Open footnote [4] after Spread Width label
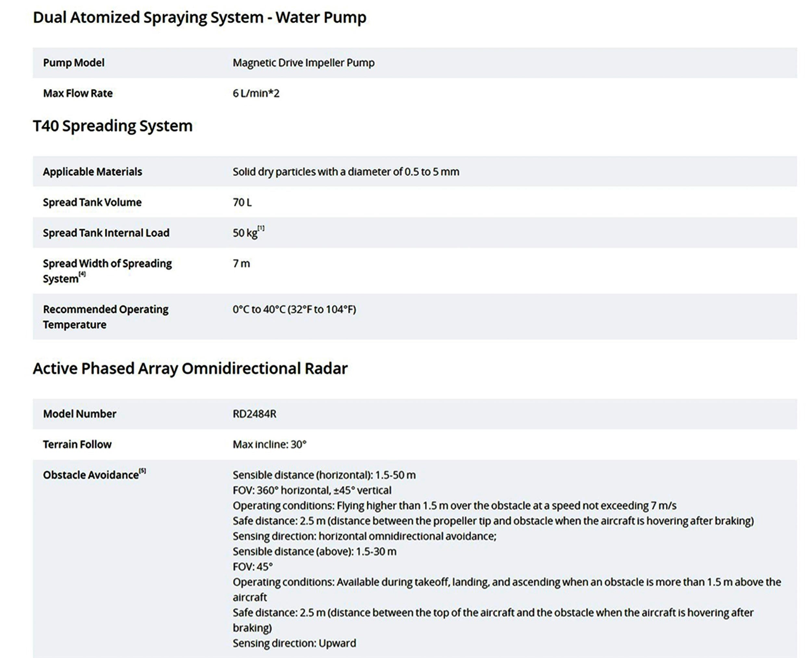812x658 pixels. pos(82,274)
